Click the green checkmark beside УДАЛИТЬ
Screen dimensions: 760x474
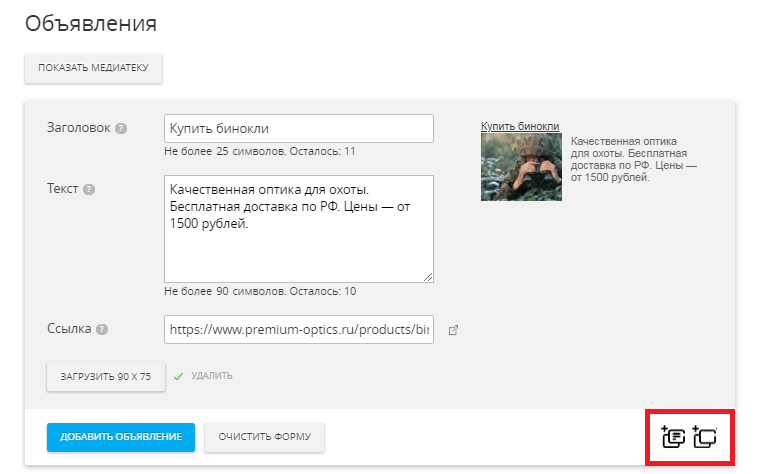click(178, 376)
